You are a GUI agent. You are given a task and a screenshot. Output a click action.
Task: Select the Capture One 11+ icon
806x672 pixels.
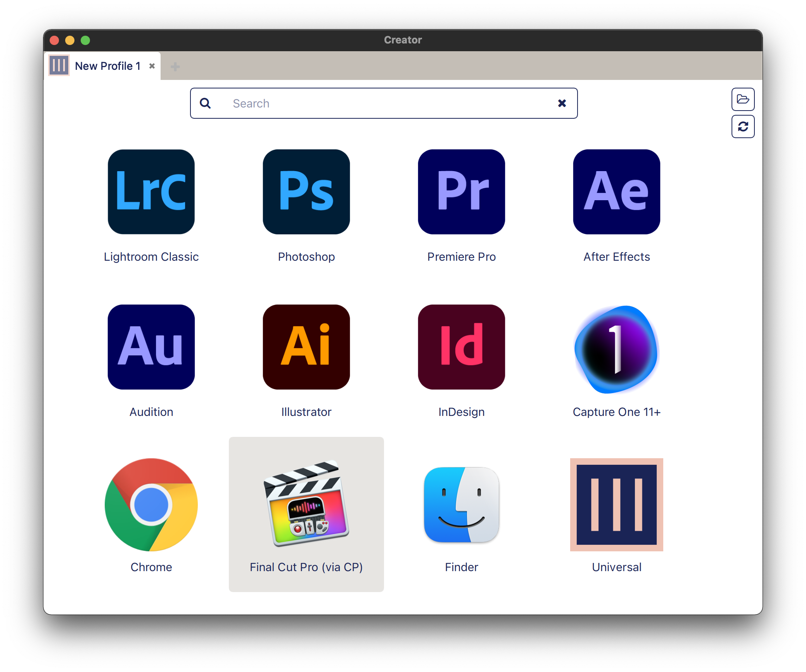point(617,349)
